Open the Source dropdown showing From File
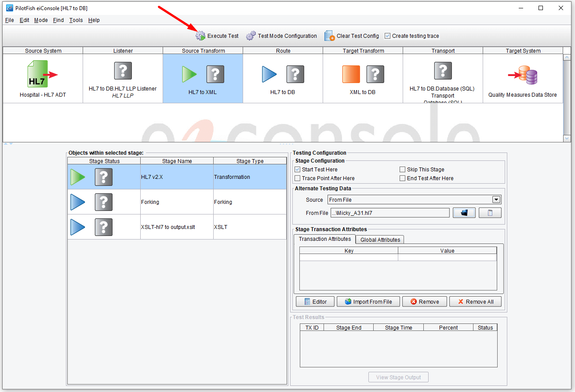 [x=415, y=200]
